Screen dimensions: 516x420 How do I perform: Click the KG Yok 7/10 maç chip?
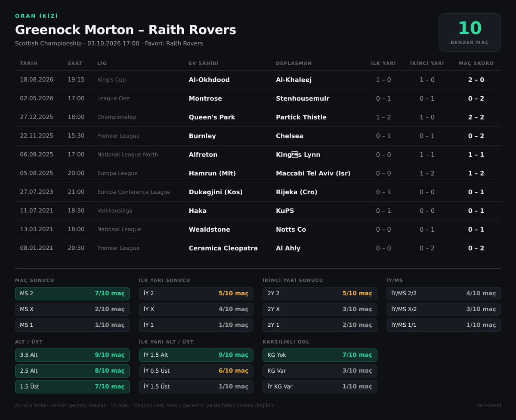coord(320,355)
